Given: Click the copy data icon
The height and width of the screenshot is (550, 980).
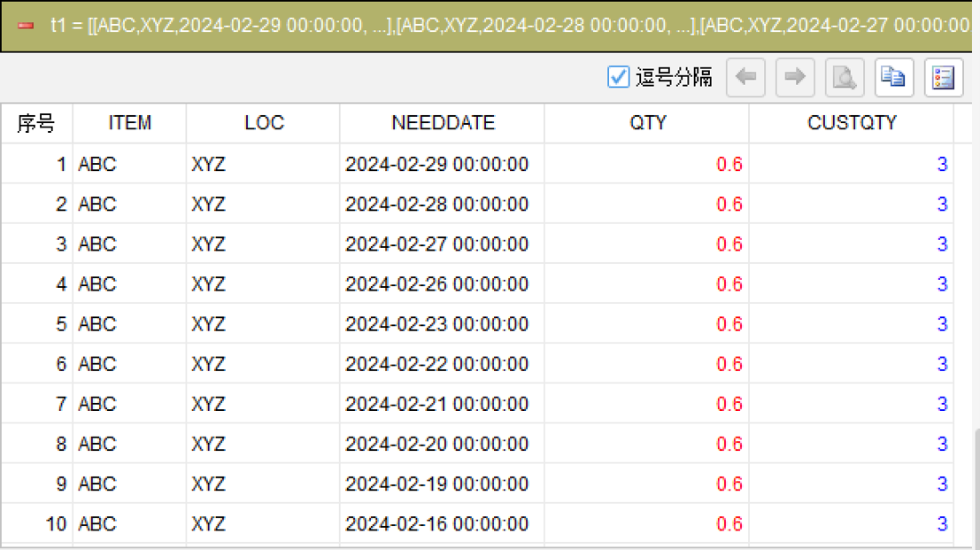Looking at the screenshot, I should click(x=894, y=78).
